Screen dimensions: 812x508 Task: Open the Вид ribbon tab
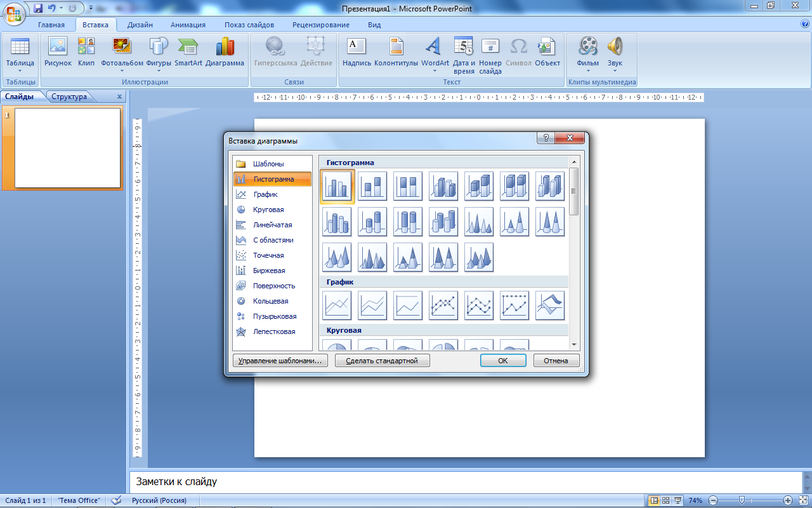[374, 25]
